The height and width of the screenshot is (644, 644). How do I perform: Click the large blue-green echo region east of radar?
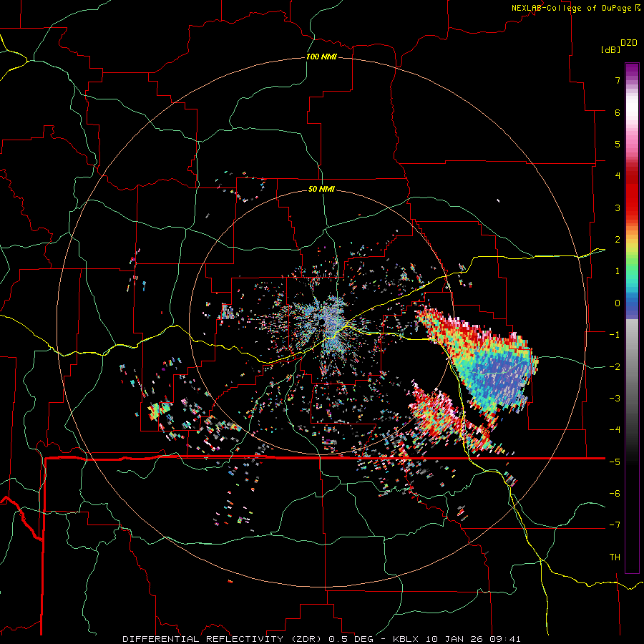coord(495,371)
